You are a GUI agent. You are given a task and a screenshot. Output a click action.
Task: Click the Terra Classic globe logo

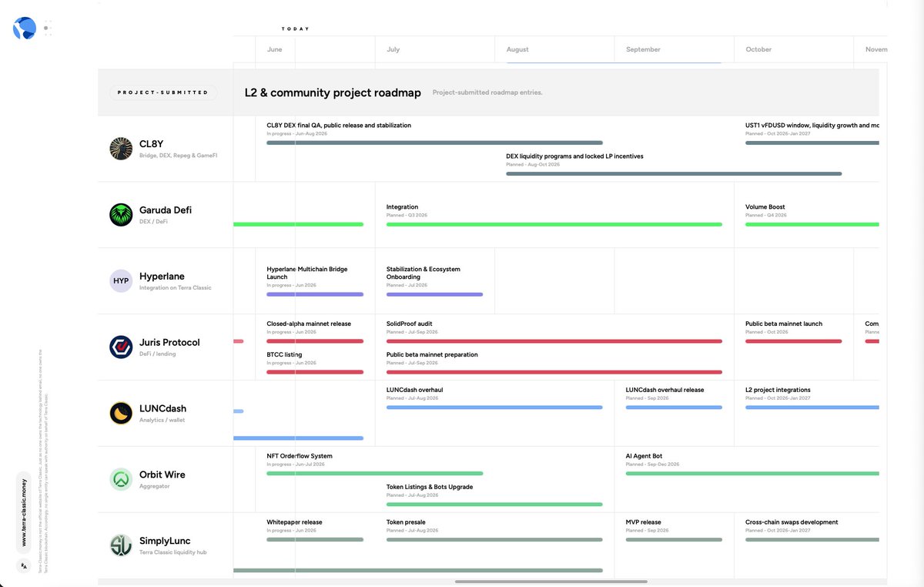click(25, 29)
